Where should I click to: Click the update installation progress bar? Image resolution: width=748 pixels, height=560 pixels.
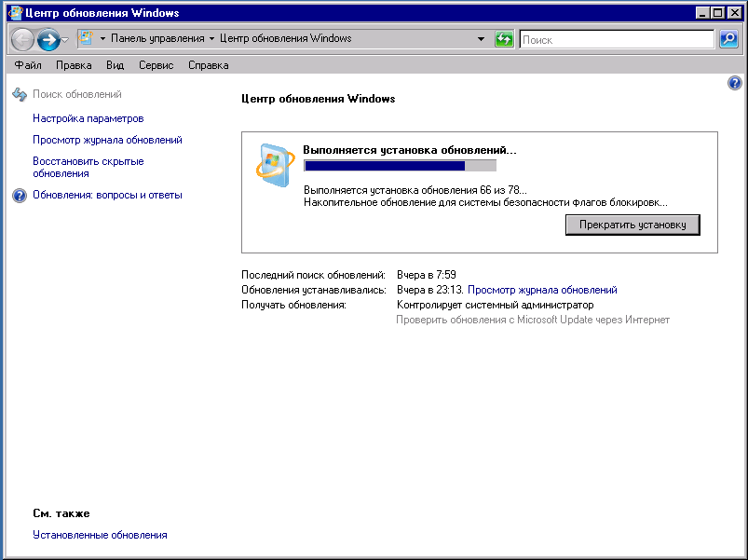[x=400, y=166]
